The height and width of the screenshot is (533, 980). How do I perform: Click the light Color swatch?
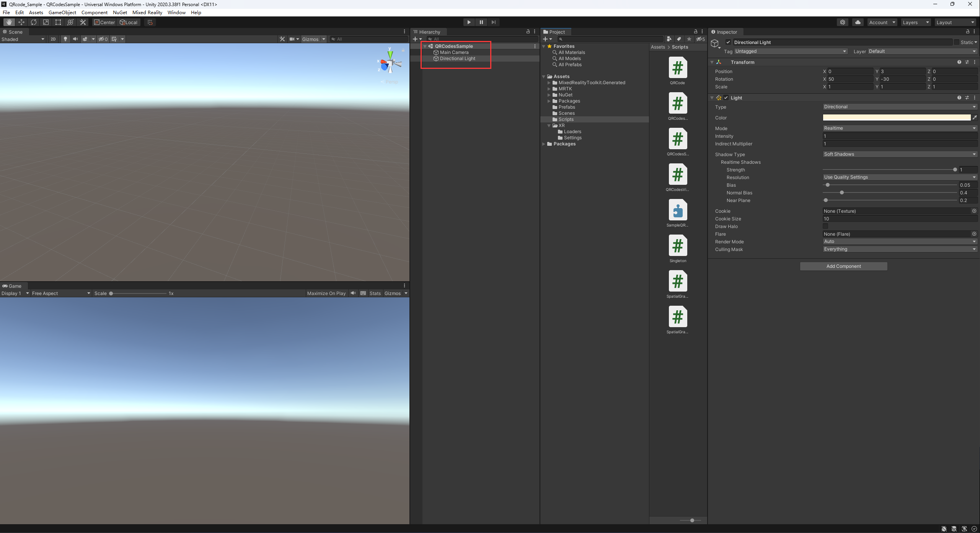pos(897,117)
